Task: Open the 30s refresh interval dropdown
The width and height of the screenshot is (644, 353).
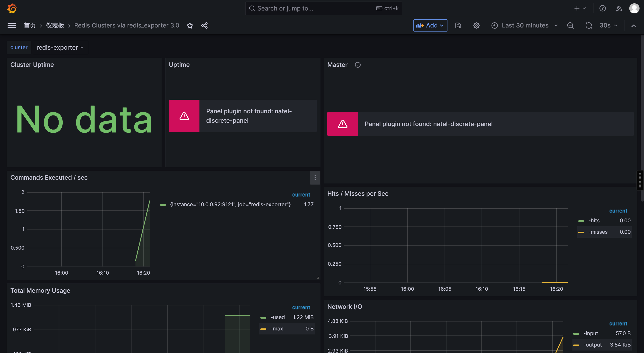Action: pos(608,25)
